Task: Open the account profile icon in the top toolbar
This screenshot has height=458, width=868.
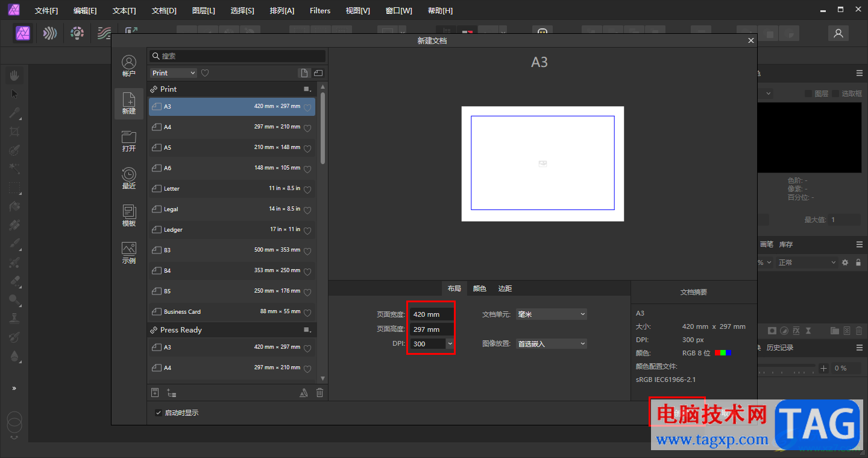Action: [x=838, y=34]
